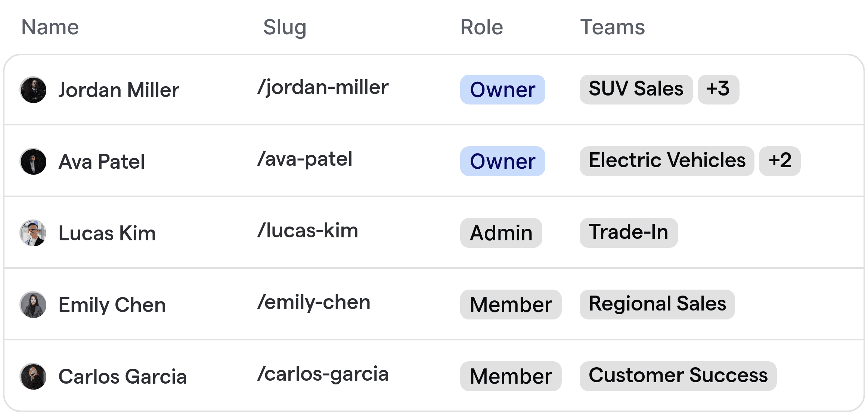
Task: Select the Member badge for Carlos Garcia
Action: [511, 376]
